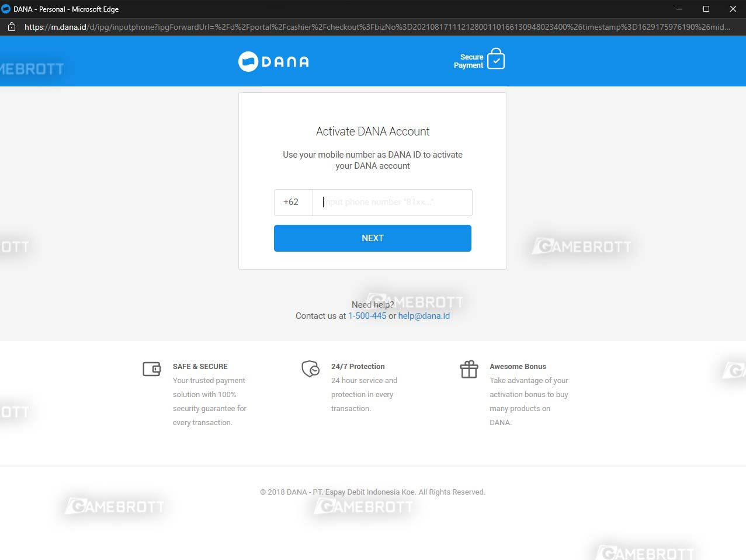Click the Secure Payment shield icon
The width and height of the screenshot is (746, 560).
pyautogui.click(x=495, y=59)
